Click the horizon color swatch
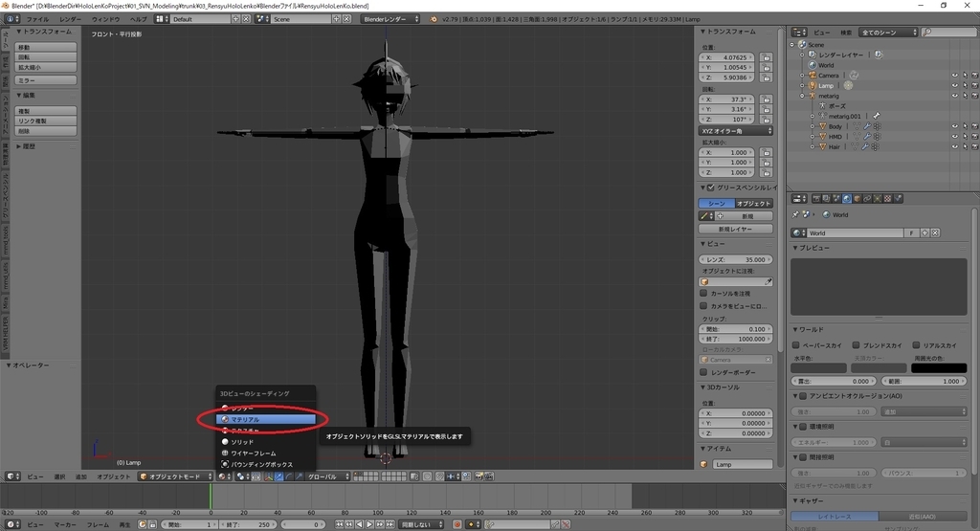The image size is (980, 531). (x=819, y=368)
